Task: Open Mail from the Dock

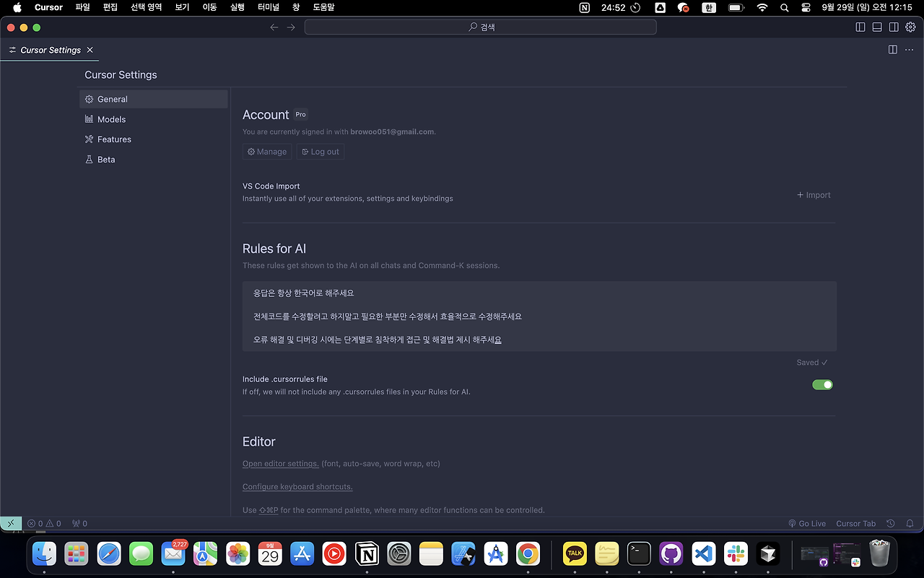Action: pos(173,554)
